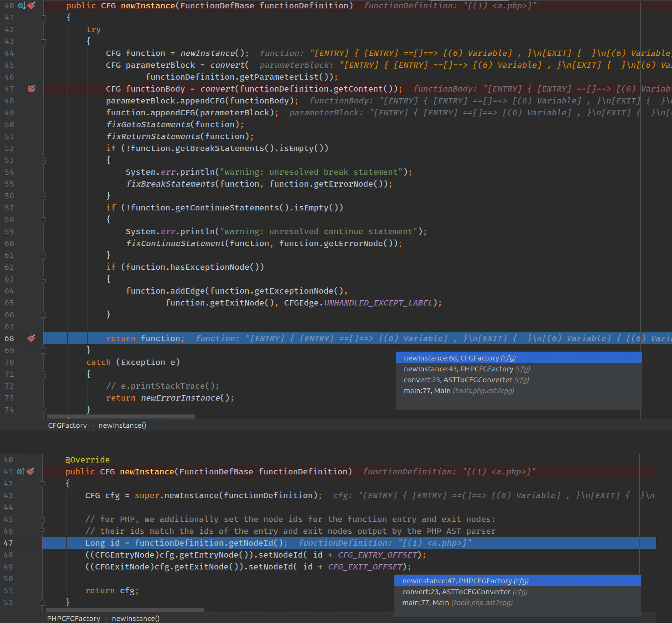This screenshot has width=672, height=623.
Task: Select stack frame newInstance:47, PHPCFGFactory
Action: (518, 580)
